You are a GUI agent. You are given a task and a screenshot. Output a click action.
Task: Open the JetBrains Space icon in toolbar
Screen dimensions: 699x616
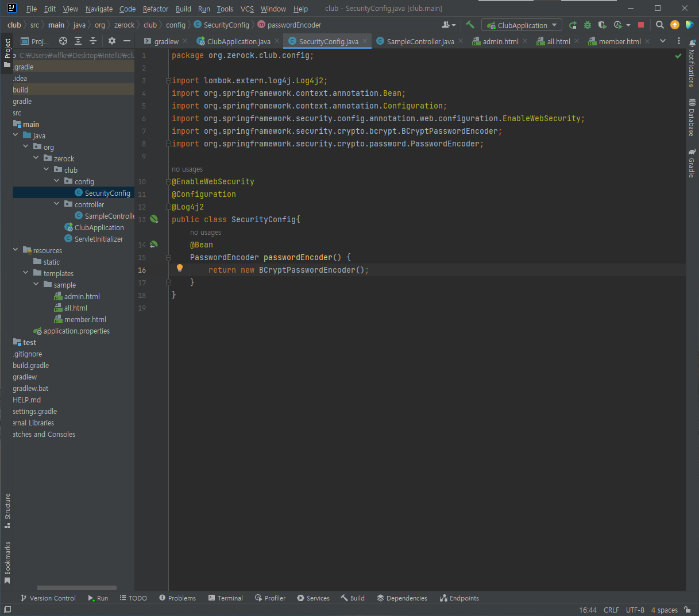pos(689,25)
